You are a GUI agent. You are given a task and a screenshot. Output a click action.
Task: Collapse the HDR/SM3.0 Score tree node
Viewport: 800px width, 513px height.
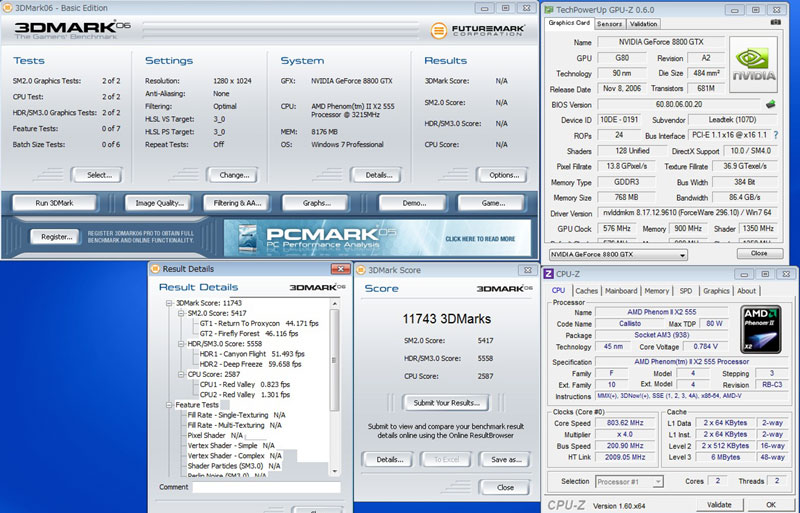(x=181, y=344)
